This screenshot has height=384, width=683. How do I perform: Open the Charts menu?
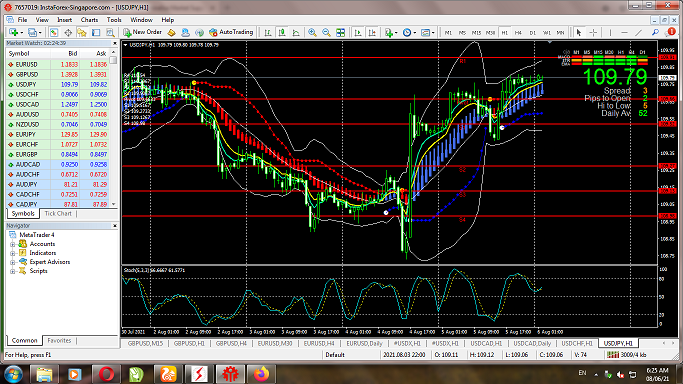point(89,20)
